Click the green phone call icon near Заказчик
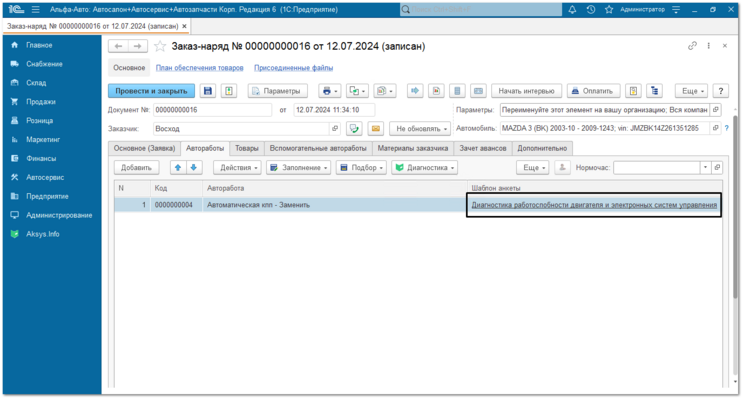Viewport: 743px width, 399px height. point(354,128)
